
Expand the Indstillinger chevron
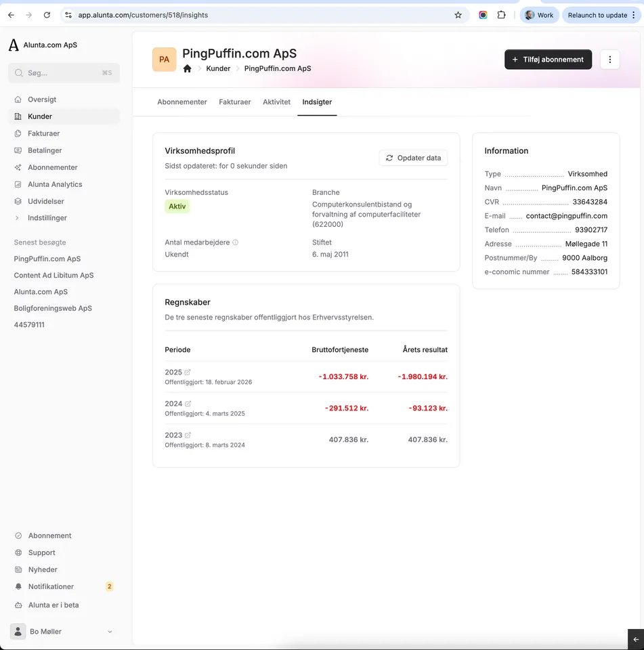point(17,218)
